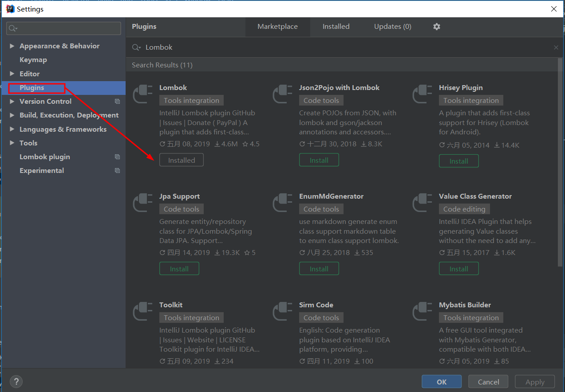Click the Hrisey Plugin plug icon
This screenshot has width=565, height=392.
click(423, 94)
